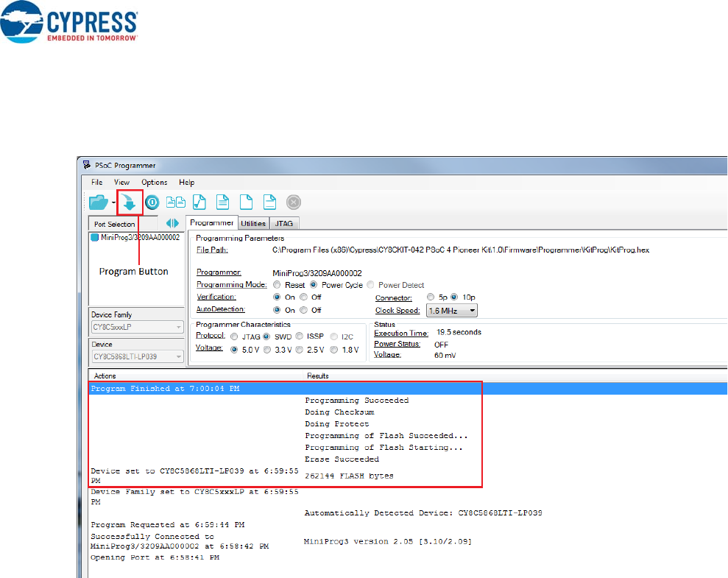Click the blank page toolbar icon

tap(246, 202)
